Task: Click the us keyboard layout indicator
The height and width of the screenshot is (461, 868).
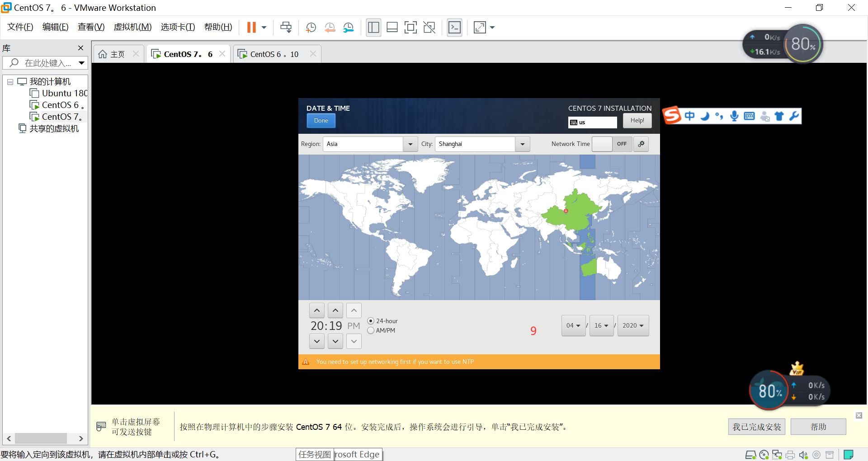Action: pos(592,122)
